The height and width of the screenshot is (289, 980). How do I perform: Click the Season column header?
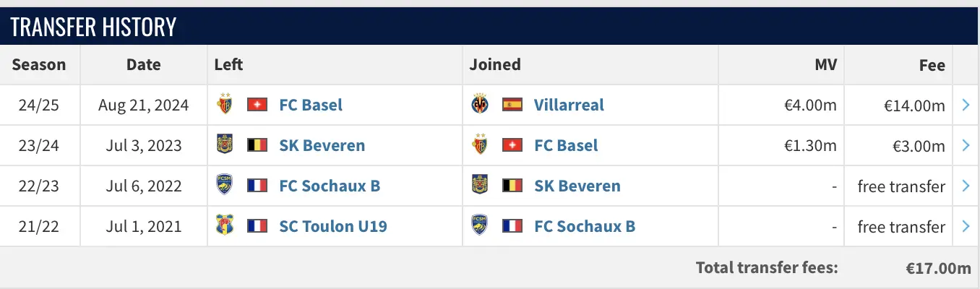39,64
